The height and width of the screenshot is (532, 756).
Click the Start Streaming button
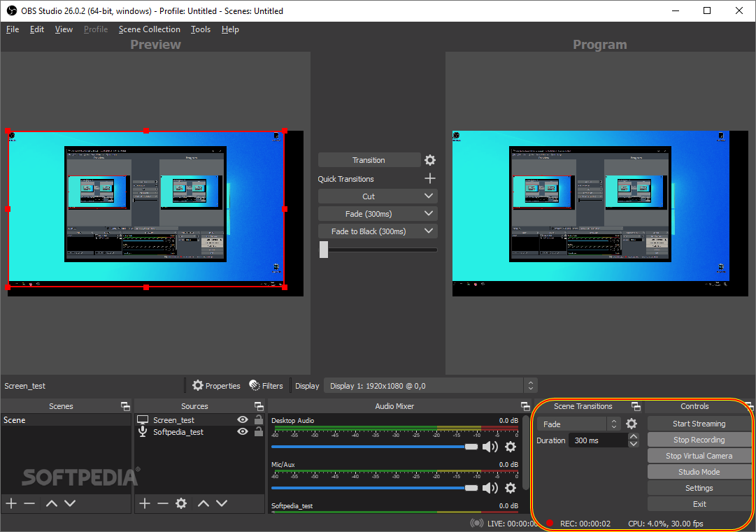(x=699, y=423)
